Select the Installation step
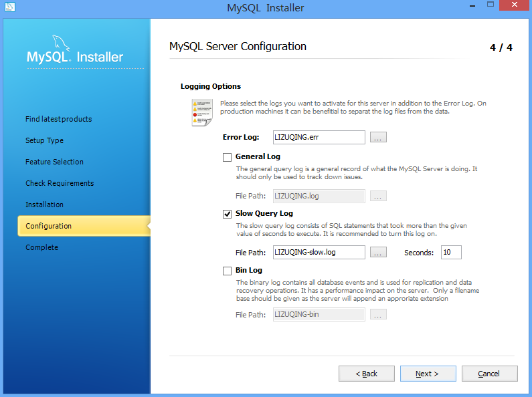 pos(44,205)
